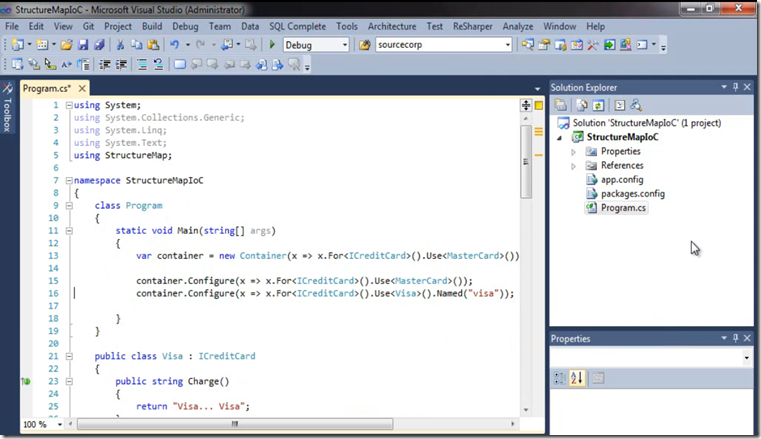This screenshot has width=761, height=439.
Task: Select packages.config in Solution Explorer
Action: click(x=632, y=194)
